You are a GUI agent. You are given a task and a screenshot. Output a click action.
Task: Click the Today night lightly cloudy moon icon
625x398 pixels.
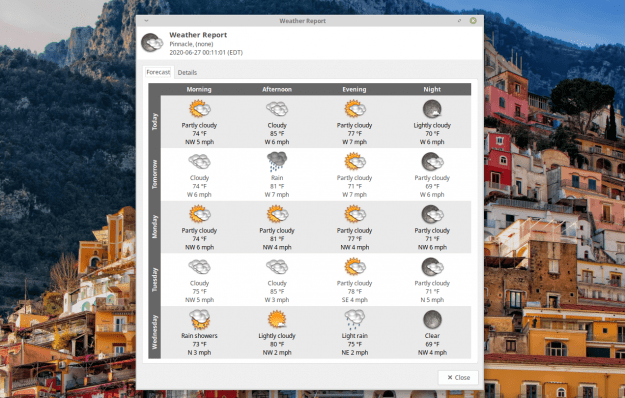pyautogui.click(x=432, y=109)
